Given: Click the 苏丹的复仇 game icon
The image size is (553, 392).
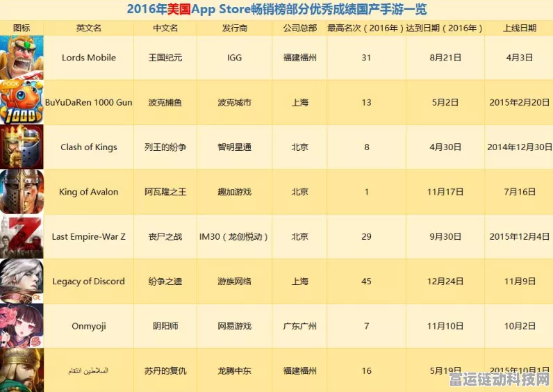Looking at the screenshot, I should pos(22,370).
